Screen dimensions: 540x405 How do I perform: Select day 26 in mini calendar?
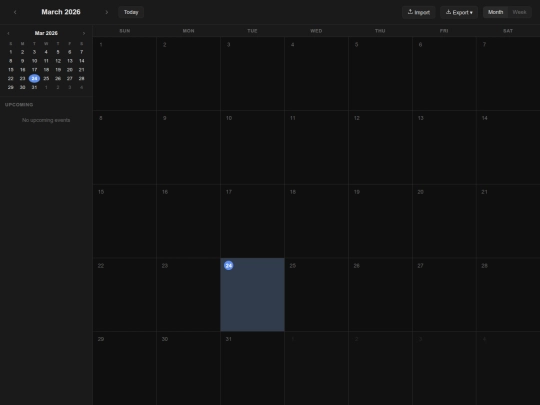pos(58,79)
